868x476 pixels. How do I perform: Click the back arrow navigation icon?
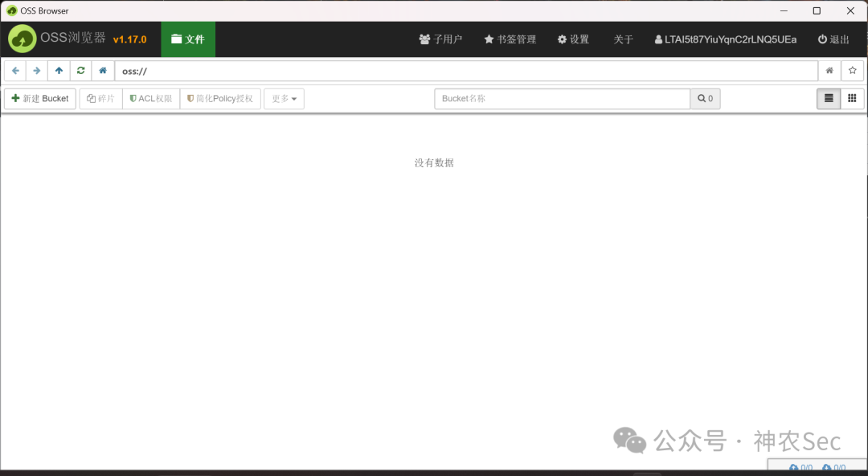(x=15, y=71)
